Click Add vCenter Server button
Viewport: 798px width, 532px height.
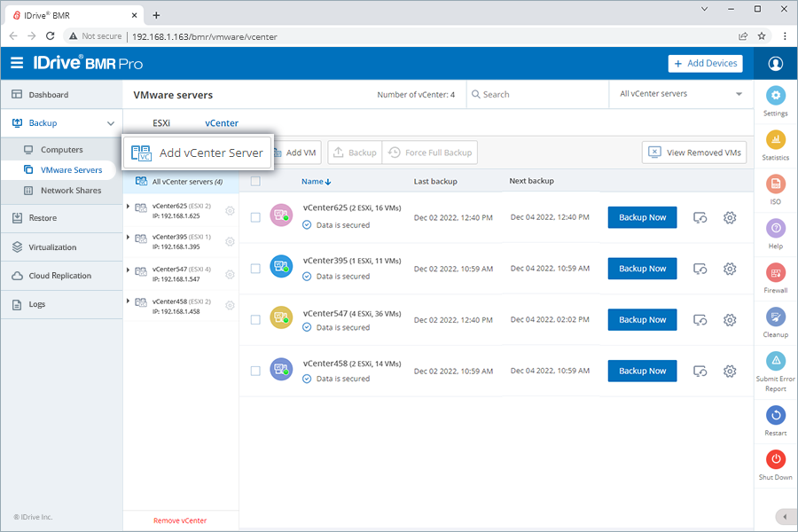tap(199, 153)
